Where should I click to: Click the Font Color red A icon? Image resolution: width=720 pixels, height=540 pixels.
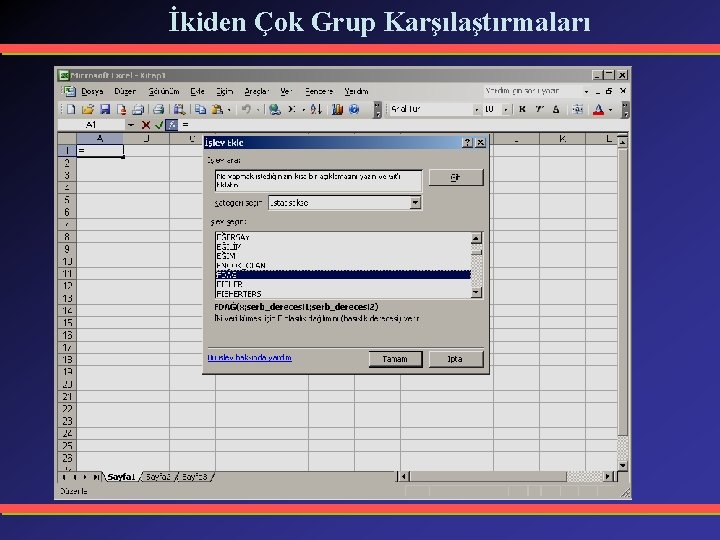click(x=598, y=109)
